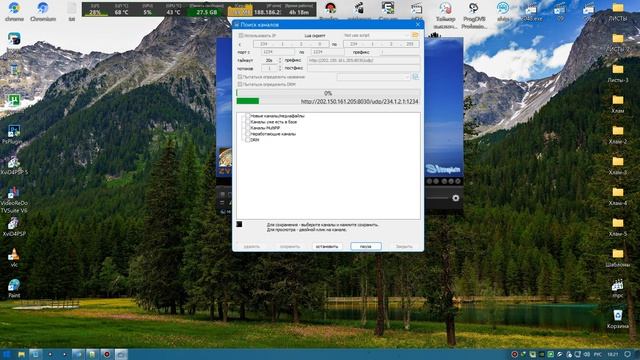Click the таймаут spinner arrows
The image size is (640, 360).
click(280, 60)
